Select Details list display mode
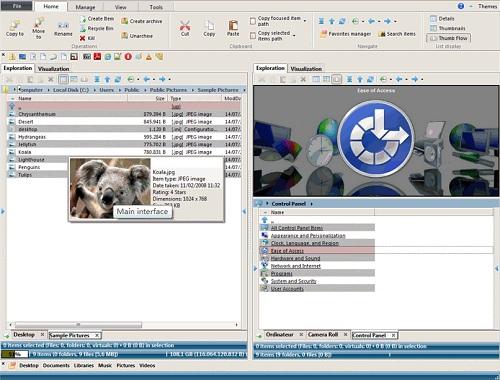This screenshot has height=380, width=500. click(442, 19)
